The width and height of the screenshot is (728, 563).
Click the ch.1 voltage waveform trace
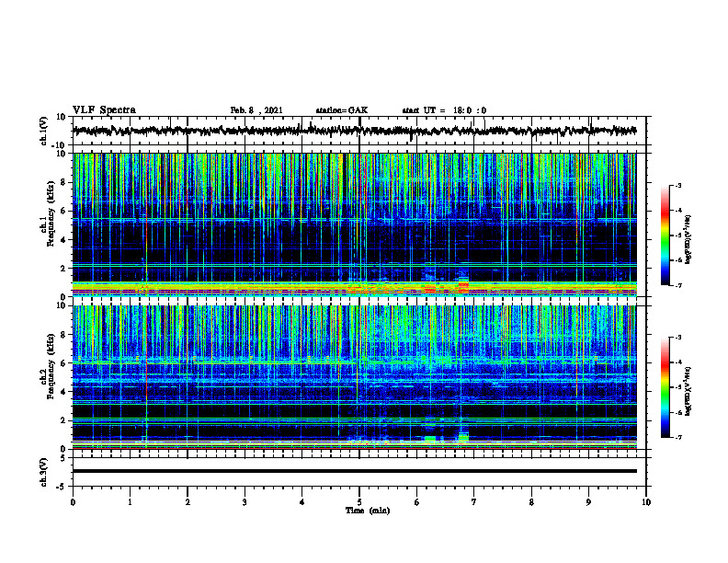click(x=354, y=131)
